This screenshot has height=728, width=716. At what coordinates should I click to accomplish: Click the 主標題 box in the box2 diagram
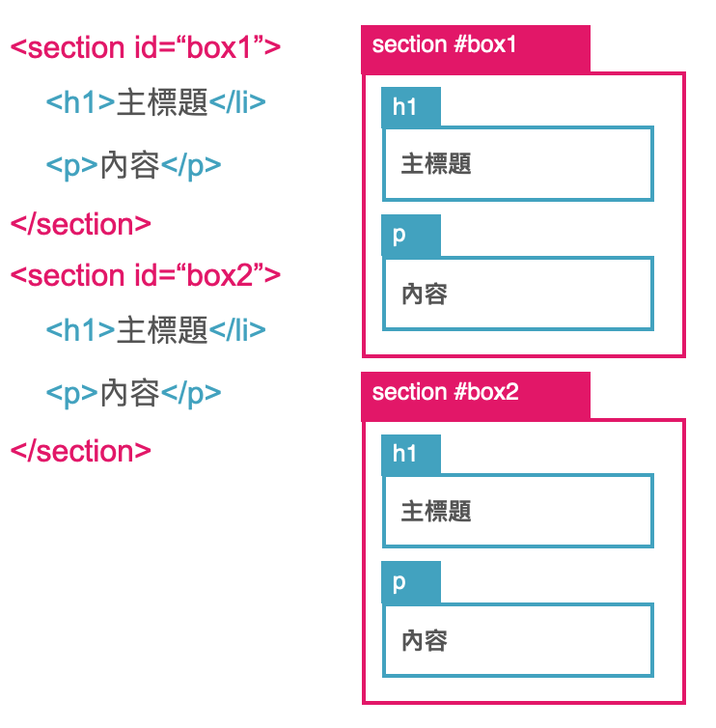[x=517, y=510]
